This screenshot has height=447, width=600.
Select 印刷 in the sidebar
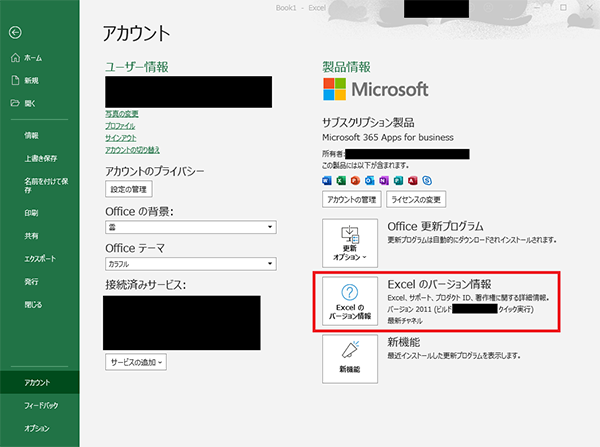[31, 213]
